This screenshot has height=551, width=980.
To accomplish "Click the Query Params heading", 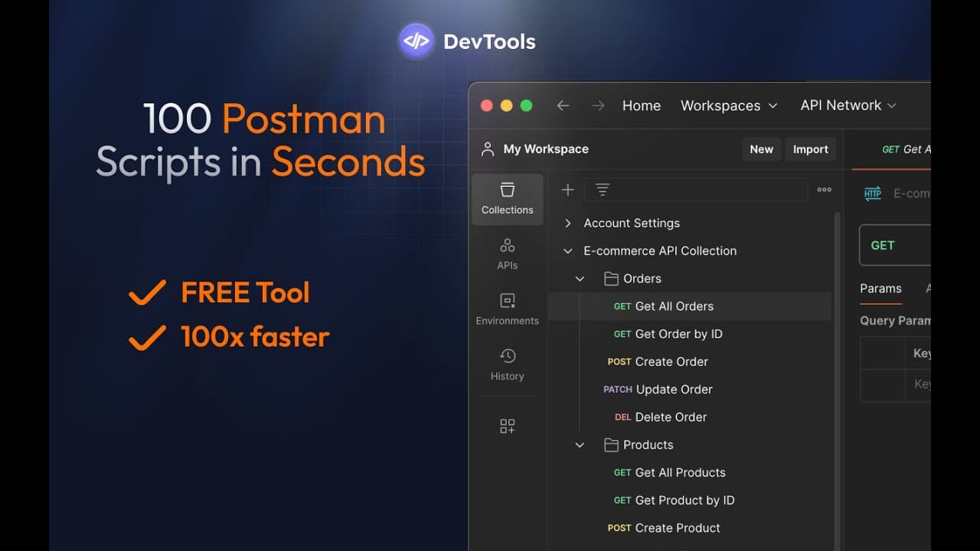I will pyautogui.click(x=895, y=321).
